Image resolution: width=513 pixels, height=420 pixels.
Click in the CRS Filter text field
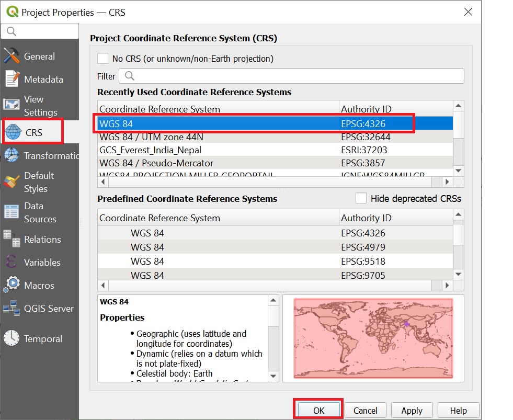(291, 76)
